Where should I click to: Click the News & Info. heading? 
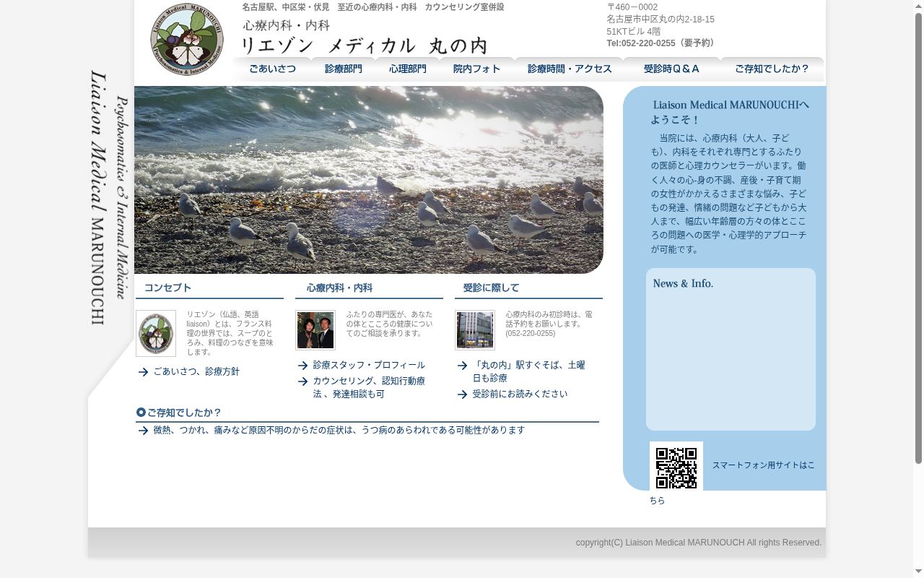[683, 283]
